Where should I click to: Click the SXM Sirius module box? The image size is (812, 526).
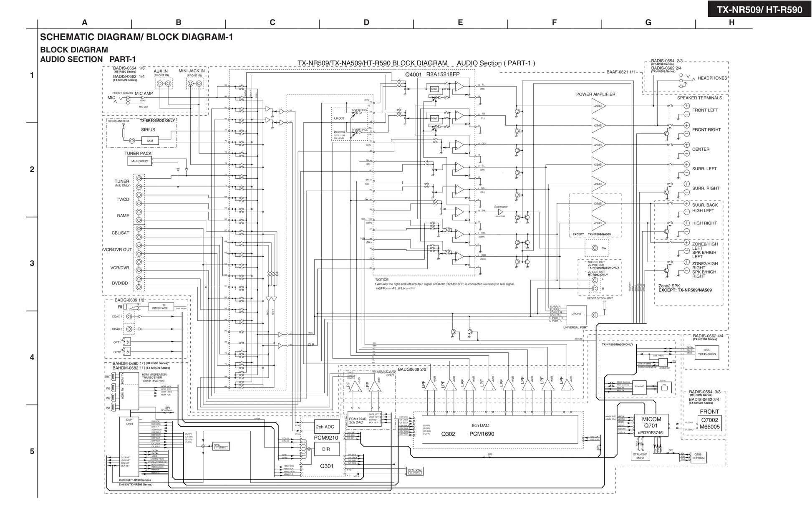tap(150, 141)
